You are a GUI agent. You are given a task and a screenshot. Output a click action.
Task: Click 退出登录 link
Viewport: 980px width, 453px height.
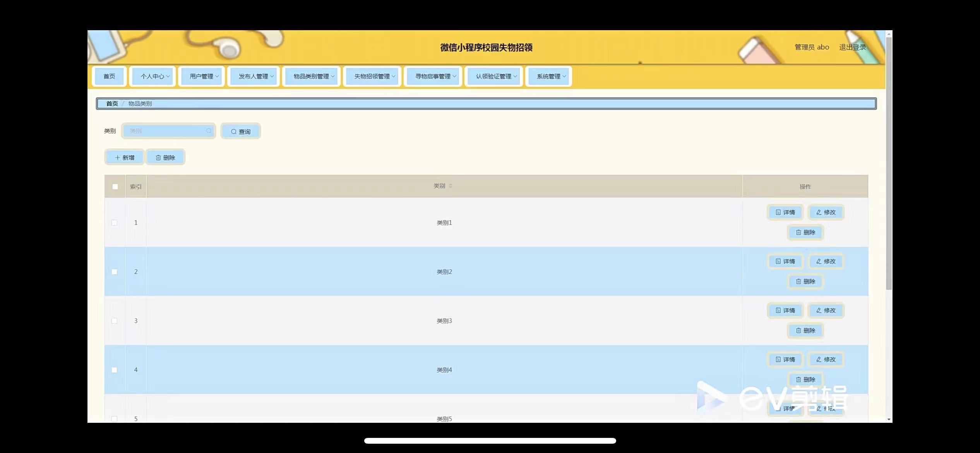852,47
